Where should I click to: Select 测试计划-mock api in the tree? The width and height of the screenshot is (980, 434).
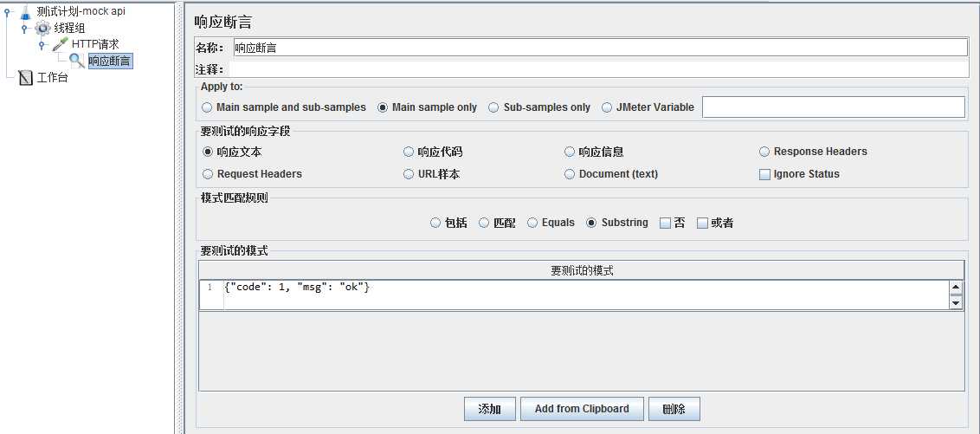pos(81,11)
